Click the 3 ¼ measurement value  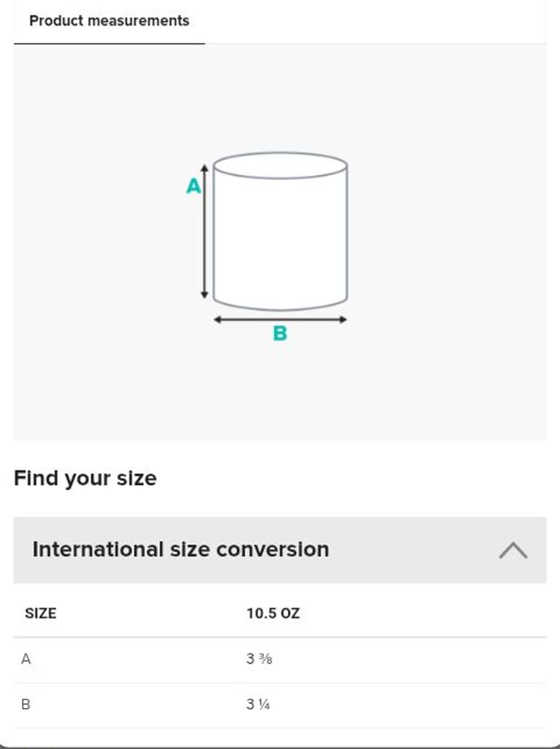tap(258, 705)
